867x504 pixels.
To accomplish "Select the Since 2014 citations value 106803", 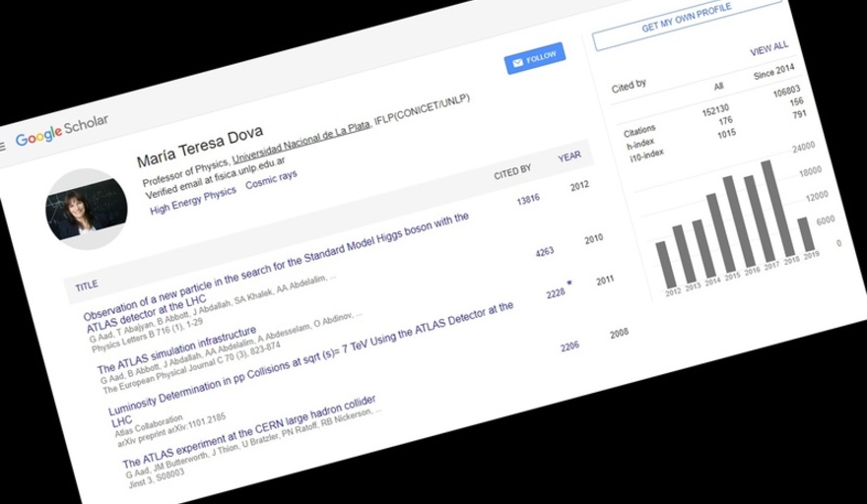I will pyautogui.click(x=787, y=91).
